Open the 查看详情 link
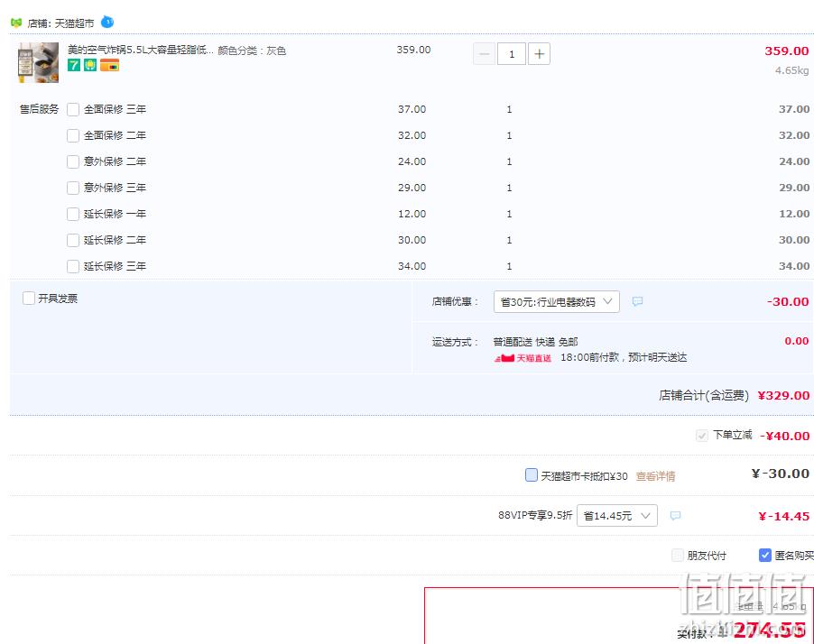The width and height of the screenshot is (814, 644). 656,476
